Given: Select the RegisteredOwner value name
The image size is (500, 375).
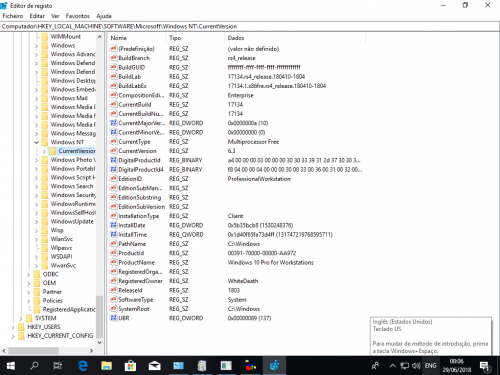Looking at the screenshot, I should point(140,281).
